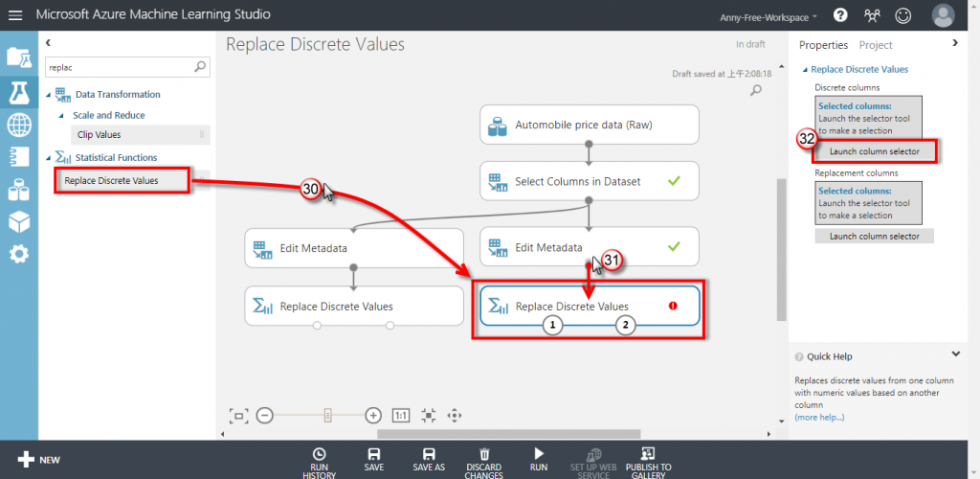Click the Help question mark icon
The image size is (980, 479).
840,15
